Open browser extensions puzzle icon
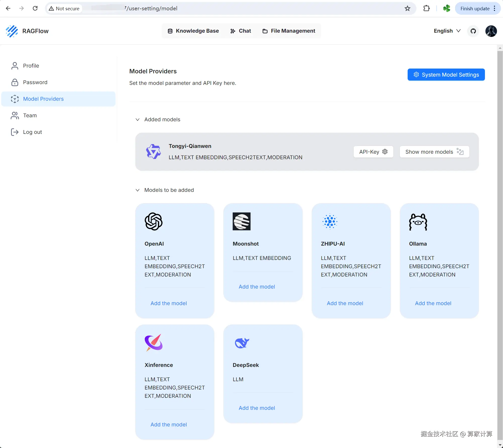 [x=426, y=9]
